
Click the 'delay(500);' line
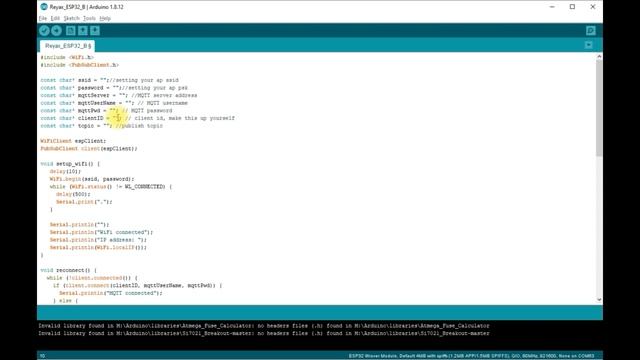(73, 194)
